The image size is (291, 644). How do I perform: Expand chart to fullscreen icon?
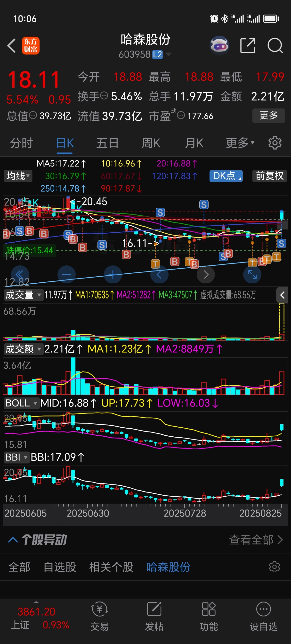(252, 274)
